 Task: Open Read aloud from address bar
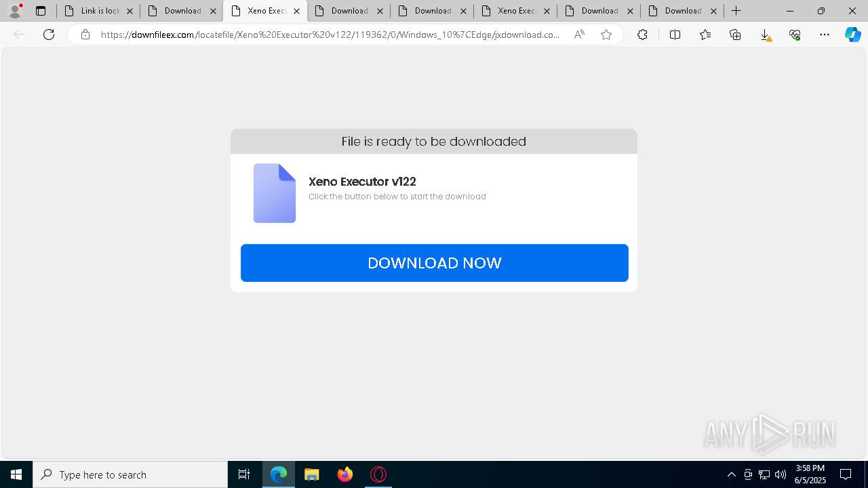579,35
